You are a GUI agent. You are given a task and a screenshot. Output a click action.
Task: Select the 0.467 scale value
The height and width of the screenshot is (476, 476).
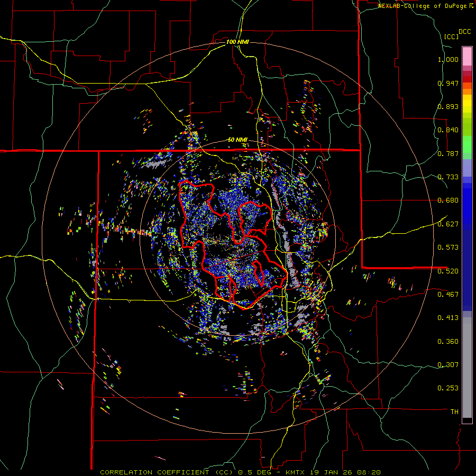coord(448,294)
